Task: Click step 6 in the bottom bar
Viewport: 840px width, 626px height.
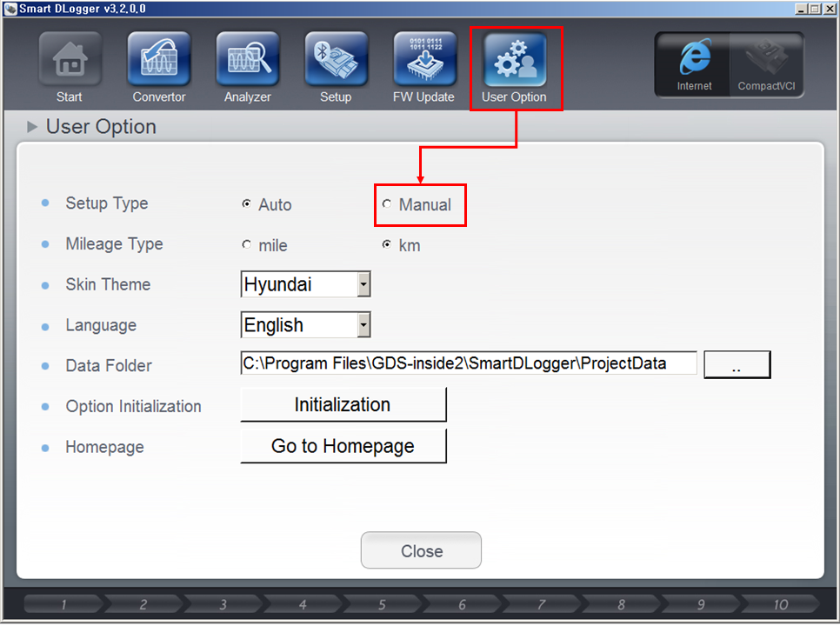Action: [x=462, y=604]
